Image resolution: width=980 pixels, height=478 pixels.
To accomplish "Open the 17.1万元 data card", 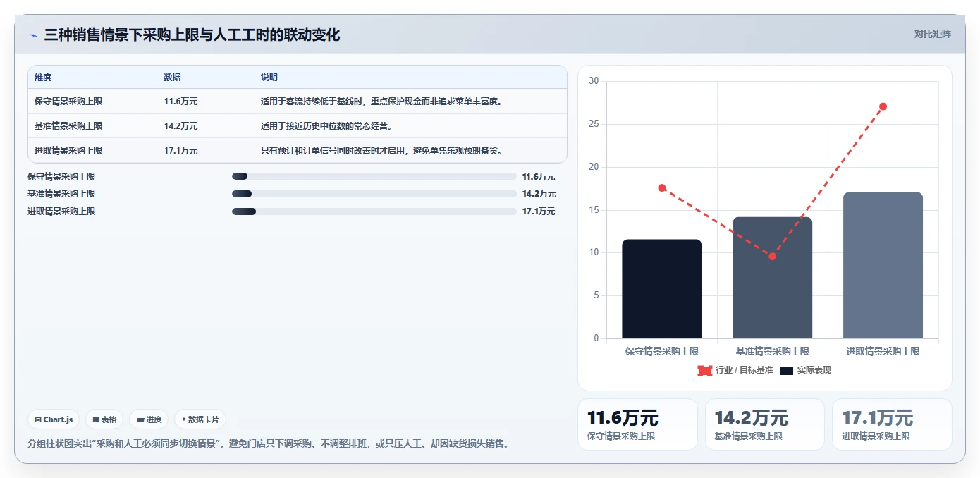I will point(892,424).
